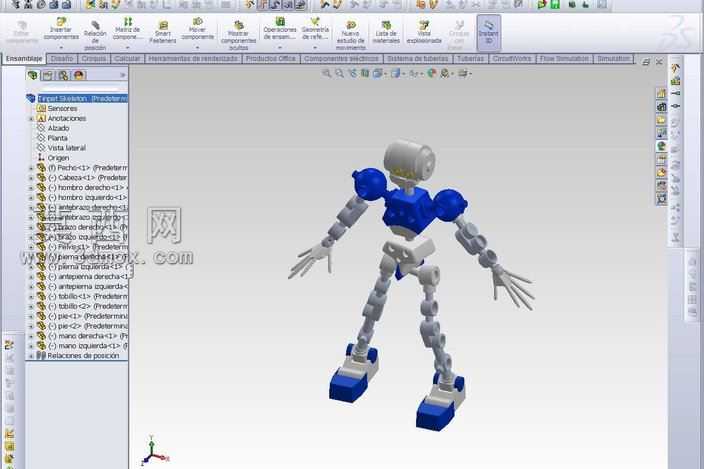Viewport: 704px width, 469px height.
Task: Toggle the Instant 3D button
Action: [x=488, y=32]
